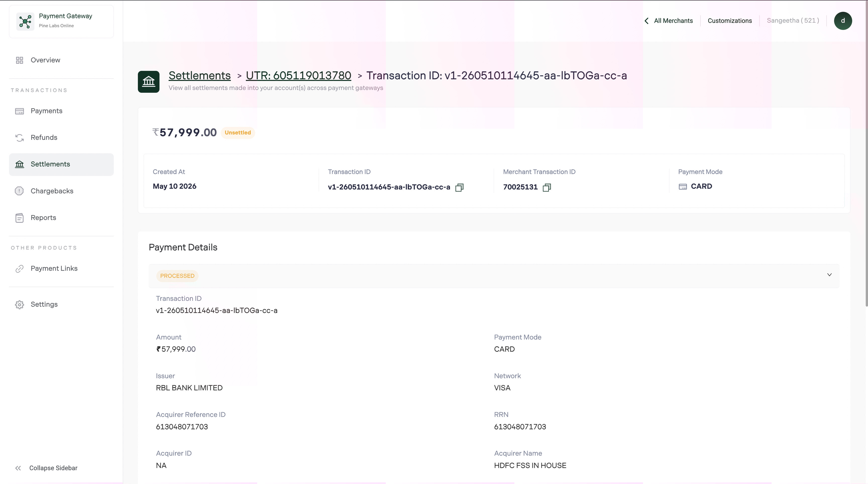Expand the PROCESSED payment details chevron

tap(829, 275)
